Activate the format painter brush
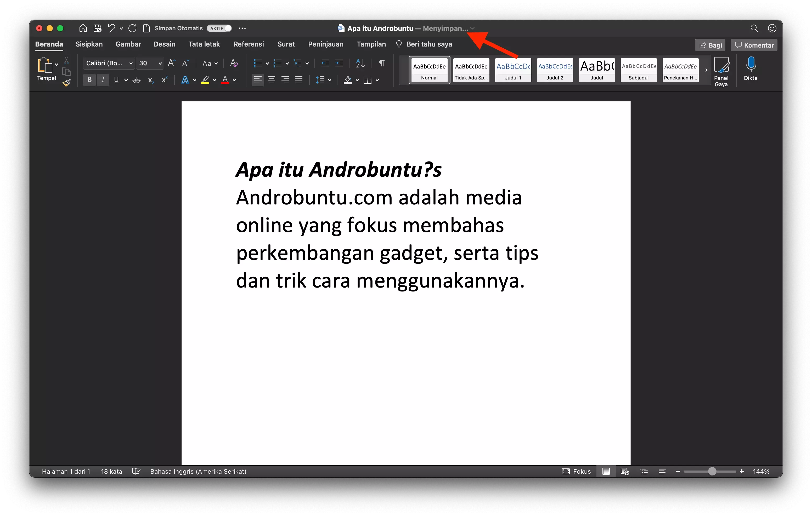 coord(66,83)
